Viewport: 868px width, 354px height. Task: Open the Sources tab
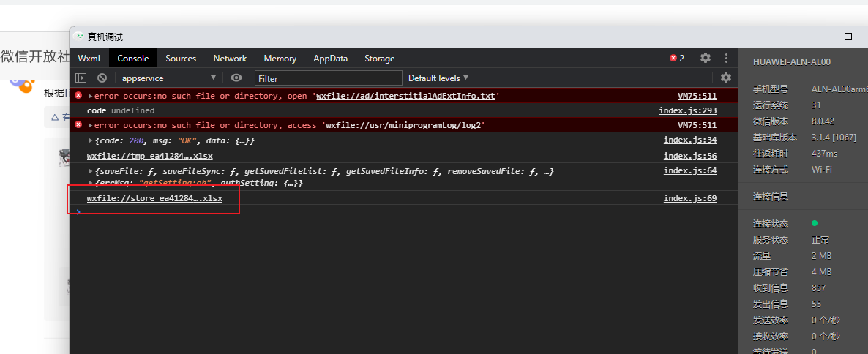click(x=181, y=58)
